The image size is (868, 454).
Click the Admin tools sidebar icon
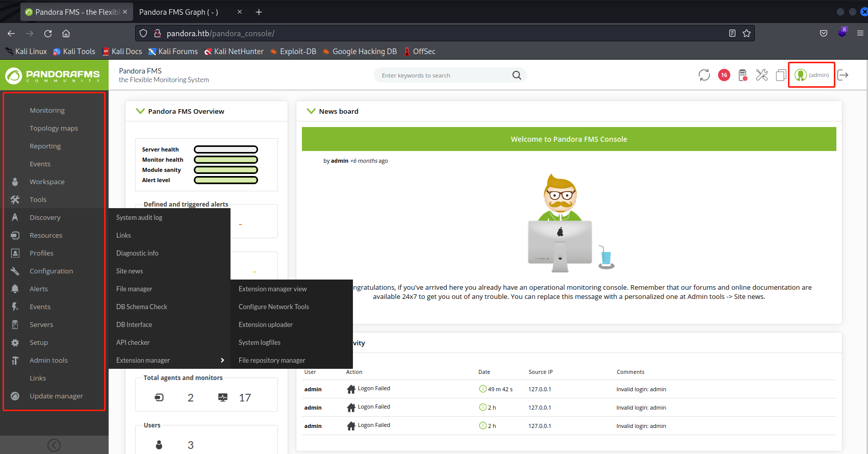coord(15,360)
